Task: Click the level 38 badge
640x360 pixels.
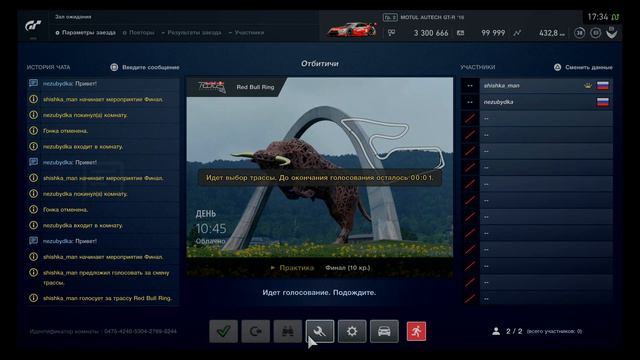Action: pos(580,33)
